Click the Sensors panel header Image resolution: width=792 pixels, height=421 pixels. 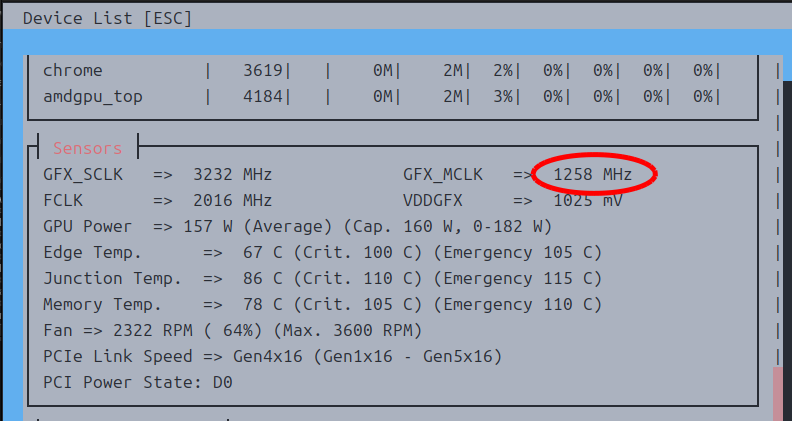click(x=88, y=148)
